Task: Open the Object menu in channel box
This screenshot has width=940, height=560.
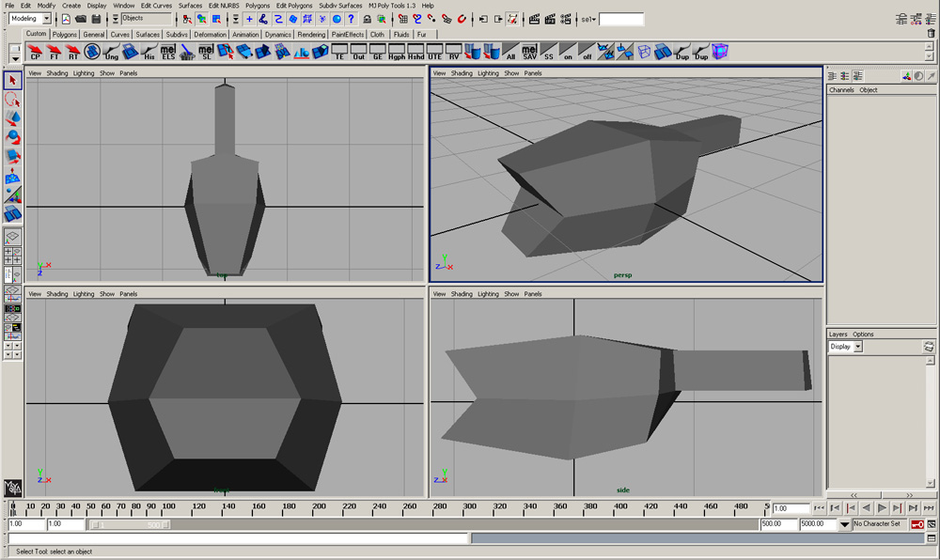Action: [x=868, y=90]
